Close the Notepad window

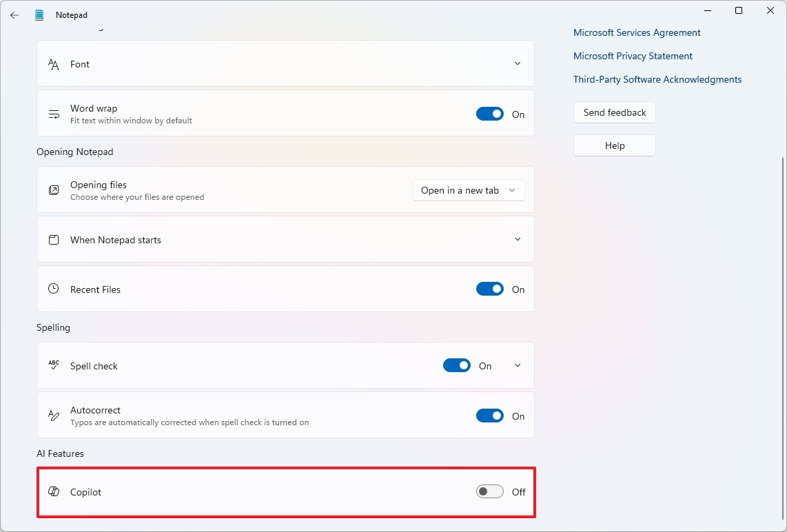coord(770,10)
